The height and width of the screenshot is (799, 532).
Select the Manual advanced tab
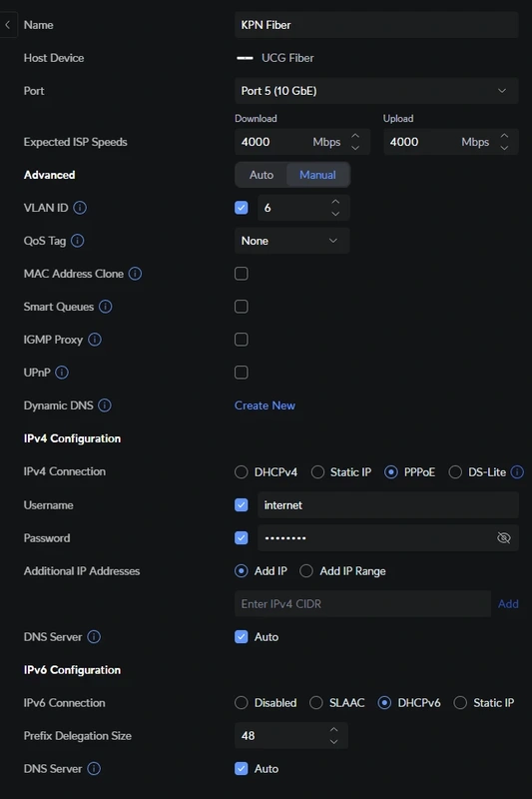pyautogui.click(x=317, y=175)
